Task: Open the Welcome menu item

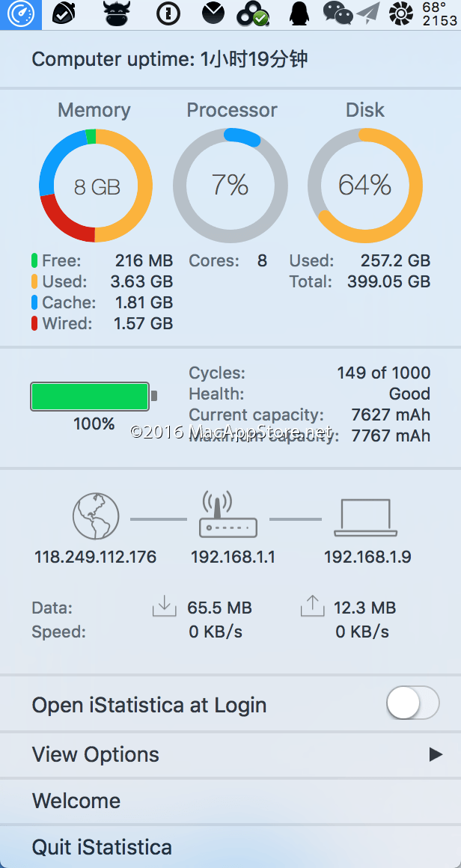Action: [76, 801]
